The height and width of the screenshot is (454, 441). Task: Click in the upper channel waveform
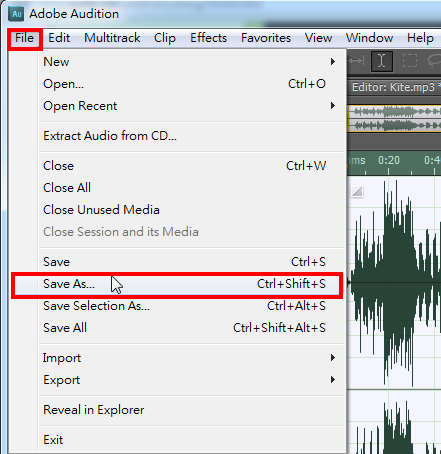coord(394,283)
